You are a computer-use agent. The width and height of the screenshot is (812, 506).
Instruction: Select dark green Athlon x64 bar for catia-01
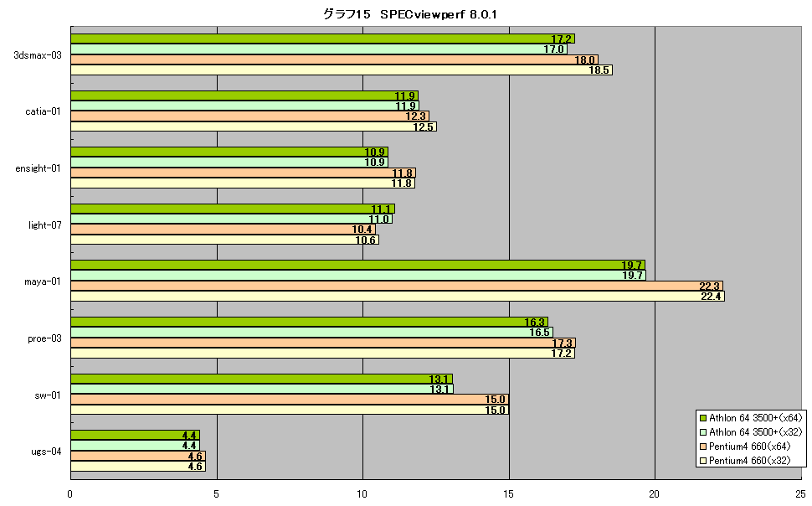(244, 96)
